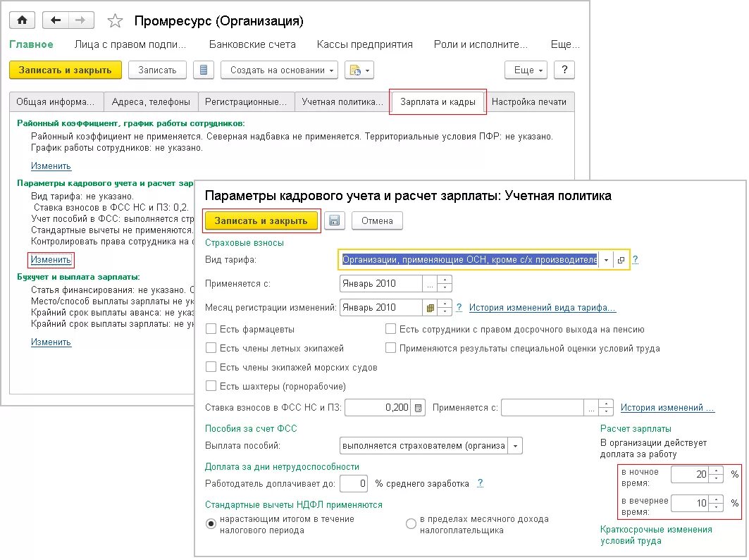This screenshot has width=749, height=560.
Task: Adjust stepper of empty Применяется с field
Action: (606, 408)
